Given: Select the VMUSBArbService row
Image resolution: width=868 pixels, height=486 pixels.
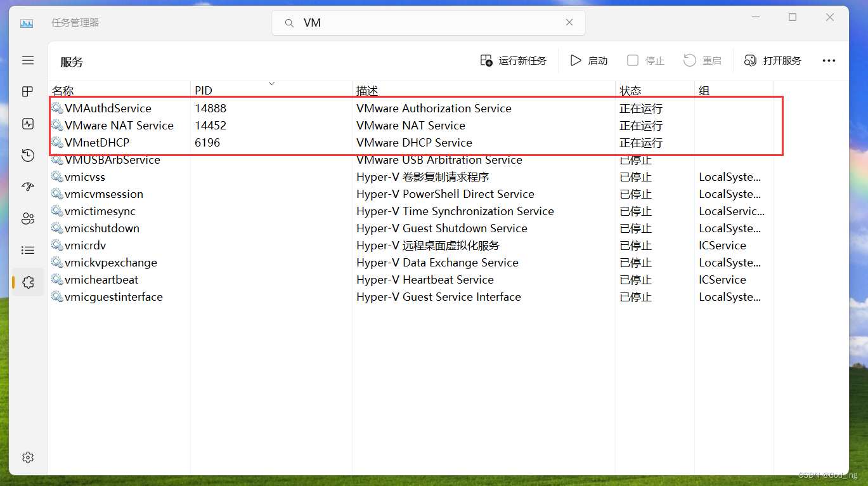Looking at the screenshot, I should pyautogui.click(x=411, y=160).
